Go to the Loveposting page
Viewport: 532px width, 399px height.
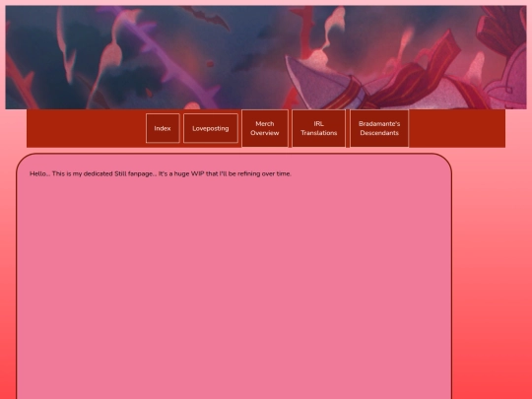coord(211,128)
